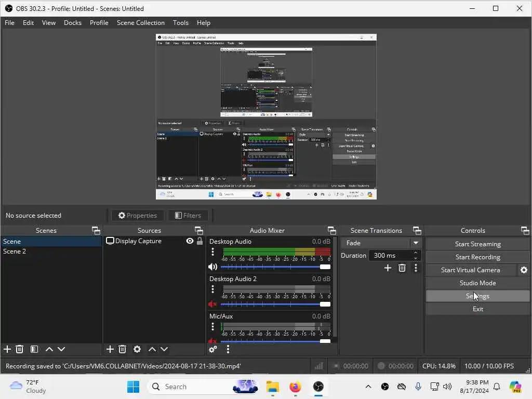Undock the Scenes panel
The image size is (532, 399).
coord(96,231)
